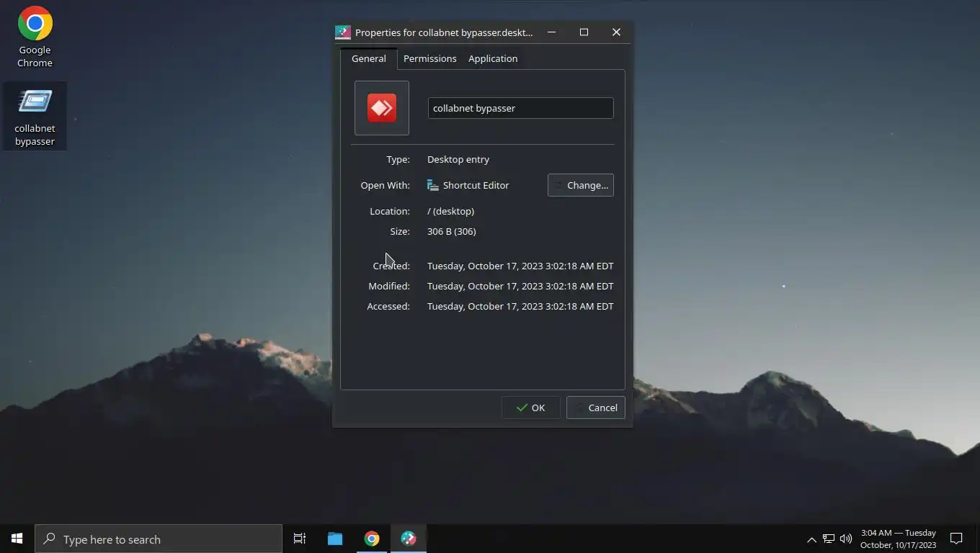This screenshot has height=553, width=980.
Task: Maximize the Properties dialog
Action: 584,32
